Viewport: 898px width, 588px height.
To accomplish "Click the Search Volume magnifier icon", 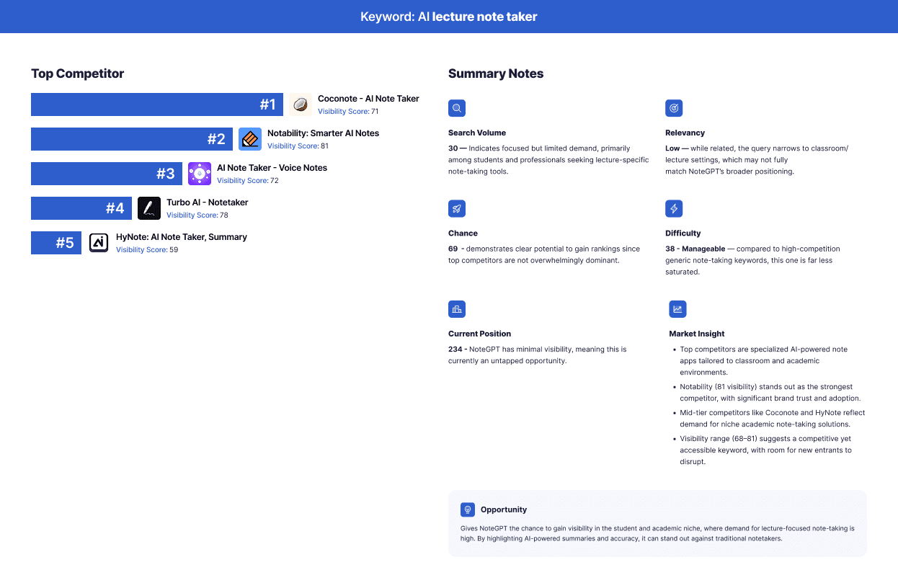I will [x=457, y=108].
